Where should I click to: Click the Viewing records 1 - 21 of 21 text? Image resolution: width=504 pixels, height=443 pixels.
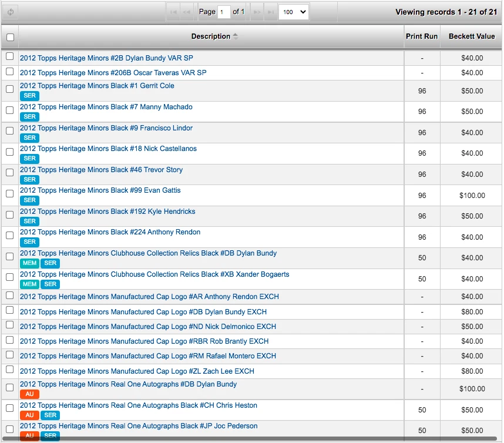[446, 12]
